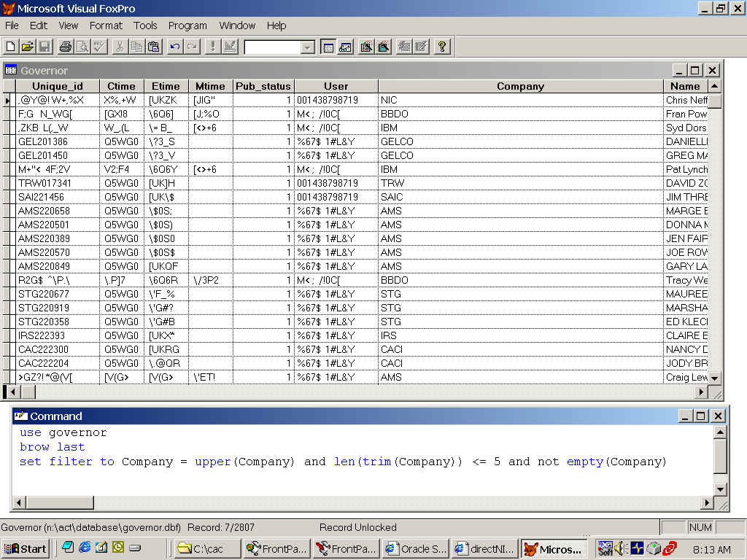Image resolution: width=747 pixels, height=560 pixels.
Task: Click the company cell reading SAIC
Action: 520,197
